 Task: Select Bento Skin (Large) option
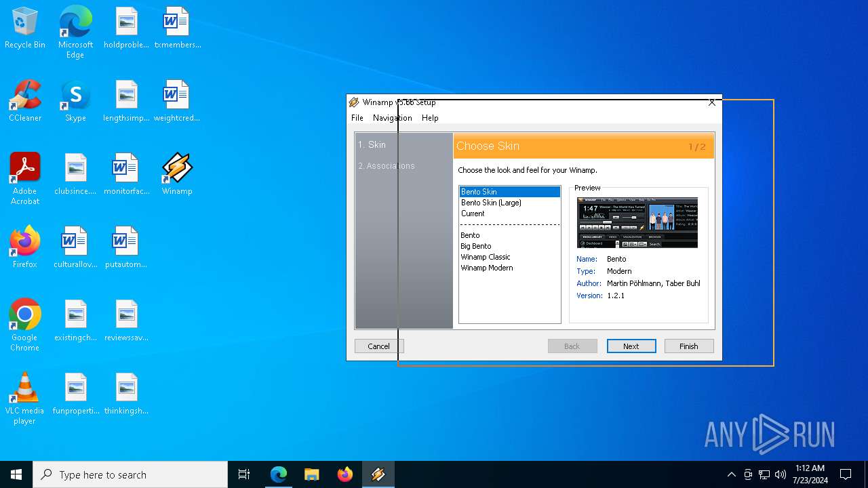pyautogui.click(x=510, y=203)
